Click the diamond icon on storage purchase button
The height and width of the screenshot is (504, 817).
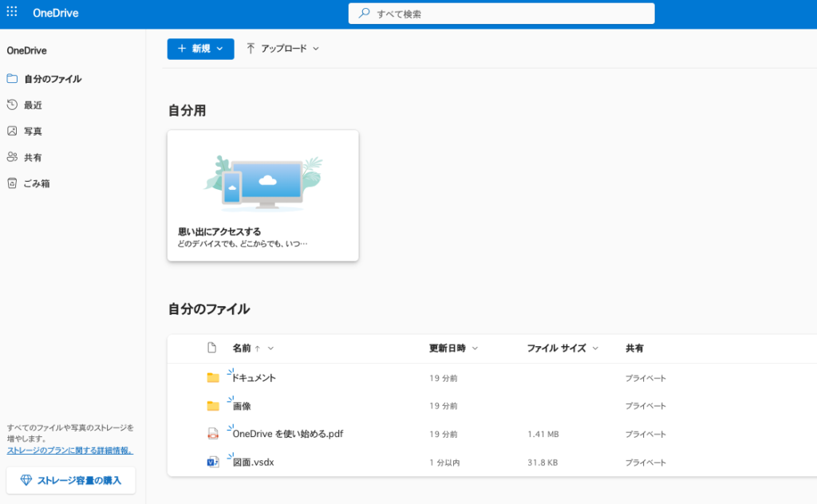pos(26,480)
